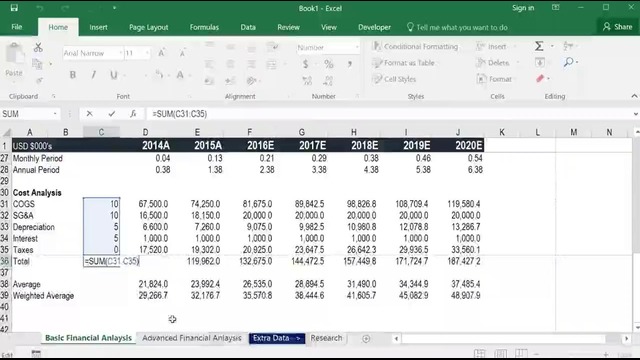Click the Select All corner triangle

6,132
